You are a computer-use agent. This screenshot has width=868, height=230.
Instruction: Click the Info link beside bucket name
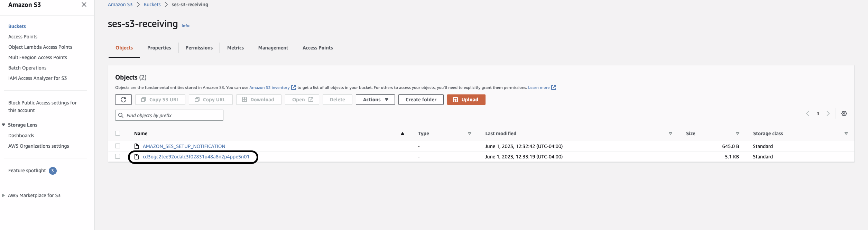coord(185,26)
